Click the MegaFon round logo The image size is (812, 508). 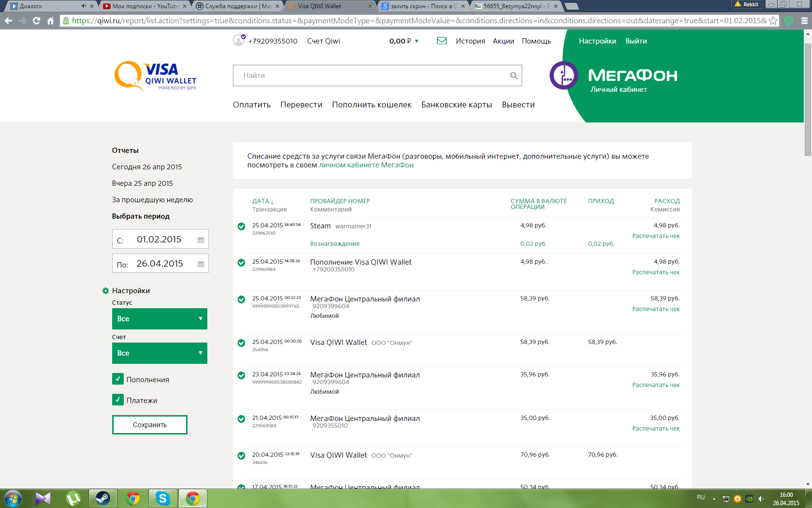coord(564,75)
